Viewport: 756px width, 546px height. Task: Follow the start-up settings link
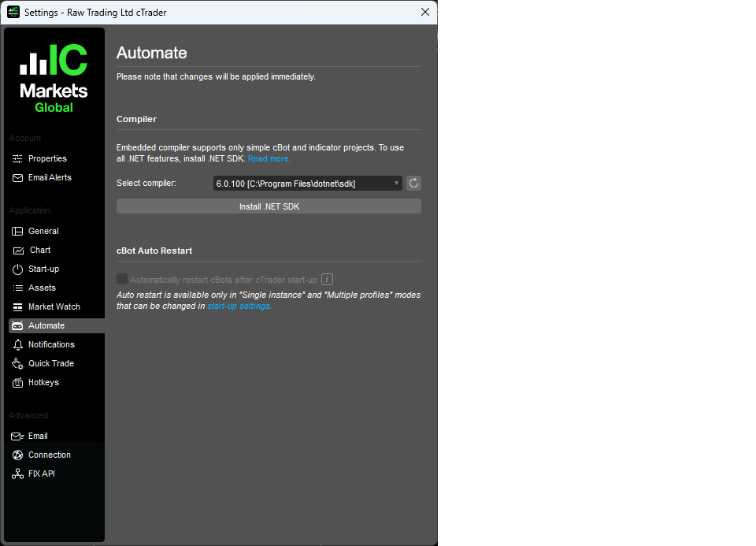click(x=239, y=306)
